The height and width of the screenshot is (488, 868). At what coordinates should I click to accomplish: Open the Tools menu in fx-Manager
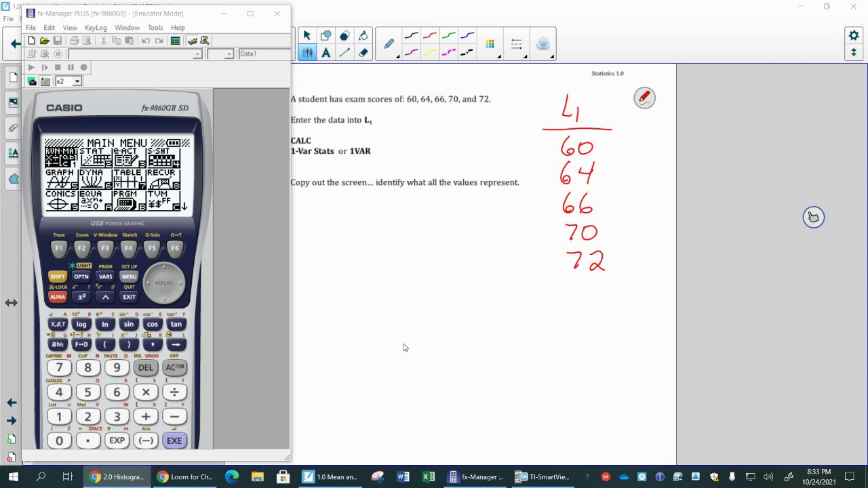click(155, 28)
